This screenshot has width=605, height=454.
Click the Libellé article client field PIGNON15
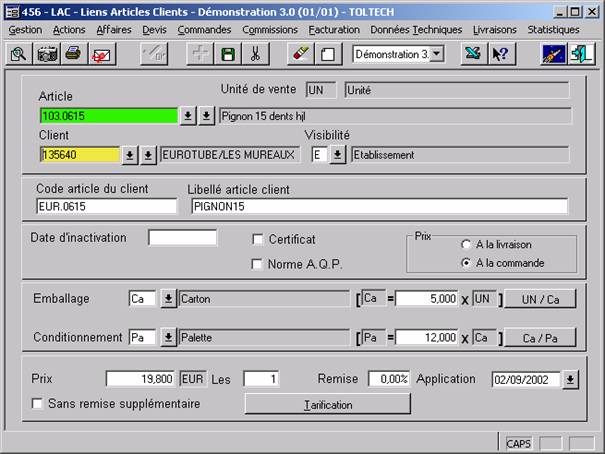click(380, 206)
